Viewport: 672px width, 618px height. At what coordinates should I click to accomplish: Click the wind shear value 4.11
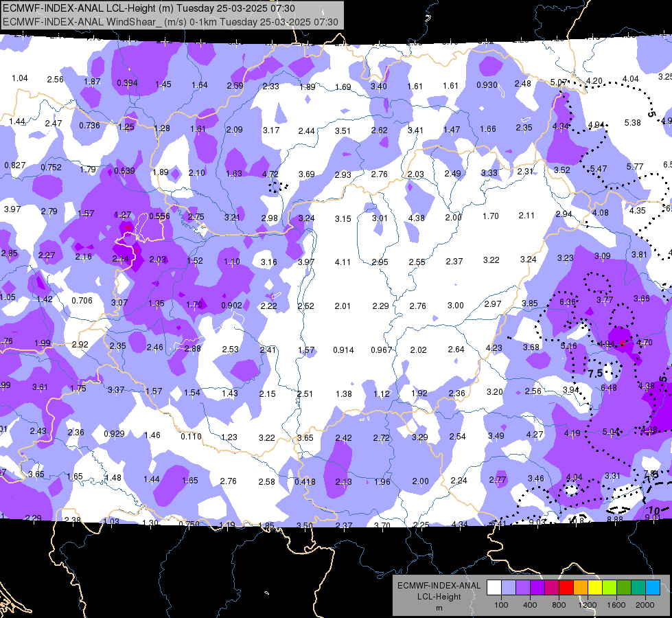[x=343, y=262]
